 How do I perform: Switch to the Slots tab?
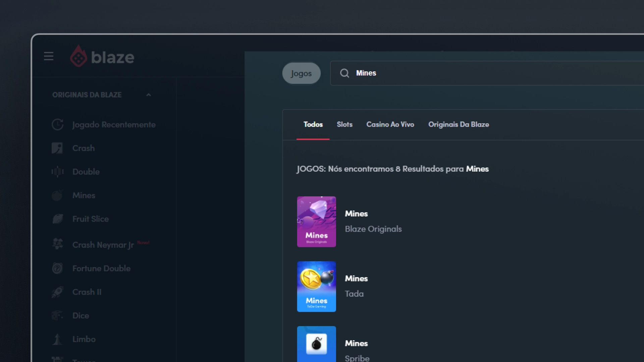[x=344, y=124]
